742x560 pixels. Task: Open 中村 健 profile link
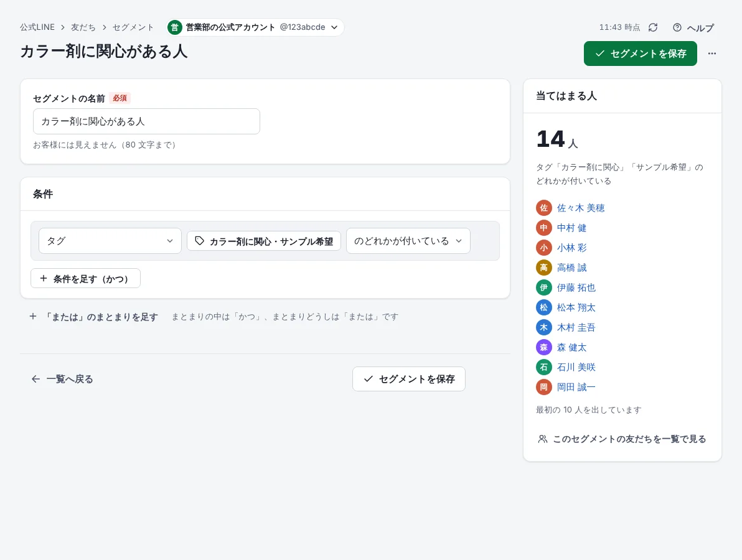pyautogui.click(x=571, y=228)
